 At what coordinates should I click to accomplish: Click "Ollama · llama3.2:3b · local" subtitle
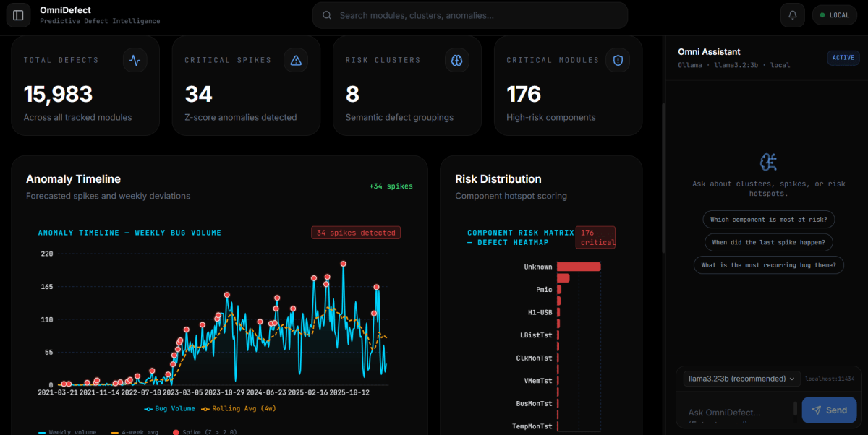coord(733,65)
